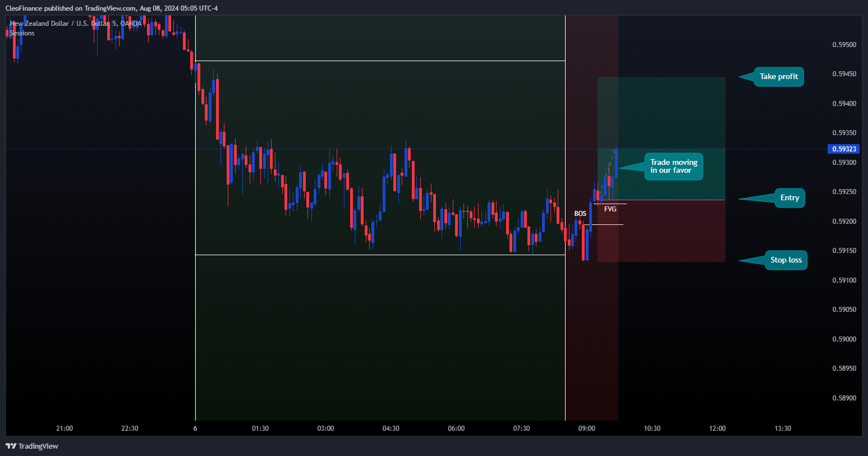Click the 0.59400 price axis label
The width and height of the screenshot is (868, 456).
point(844,104)
